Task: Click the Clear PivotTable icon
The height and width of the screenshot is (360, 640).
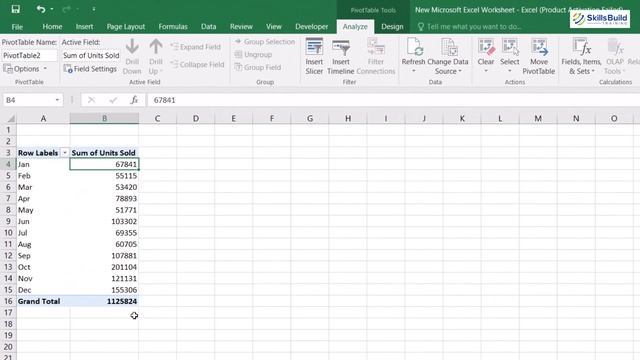Action: pyautogui.click(x=486, y=47)
